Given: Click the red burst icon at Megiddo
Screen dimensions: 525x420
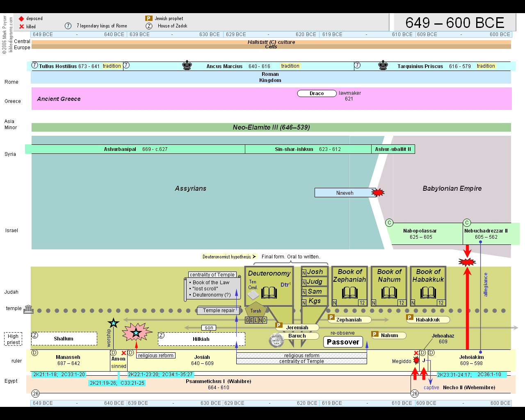Looking at the screenshot, I should 416,361.
